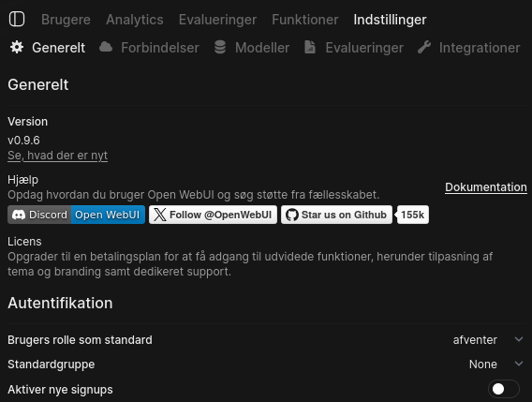Image resolution: width=532 pixels, height=402 pixels.
Task: Select the Generelt settings section
Action: pyautogui.click(x=48, y=48)
